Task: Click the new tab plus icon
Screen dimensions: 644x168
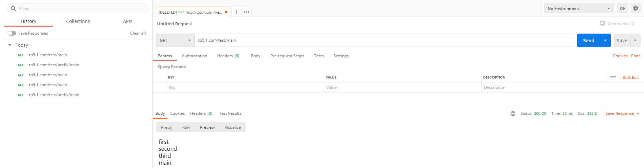Action: click(236, 12)
